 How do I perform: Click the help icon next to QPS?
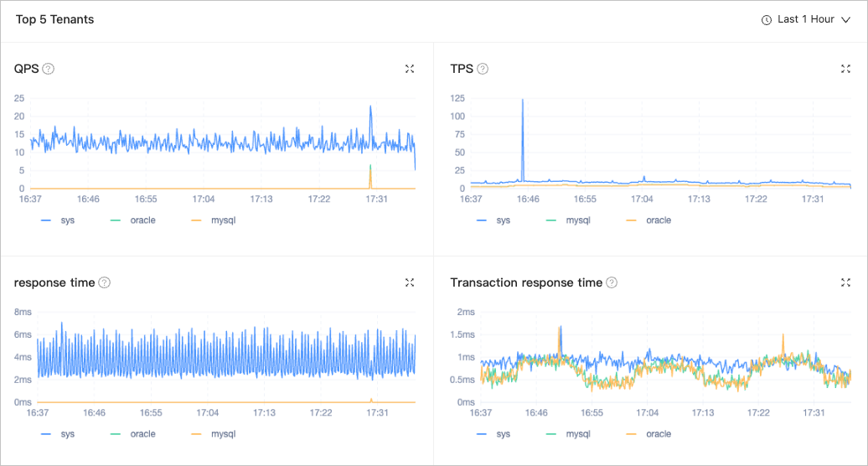49,69
